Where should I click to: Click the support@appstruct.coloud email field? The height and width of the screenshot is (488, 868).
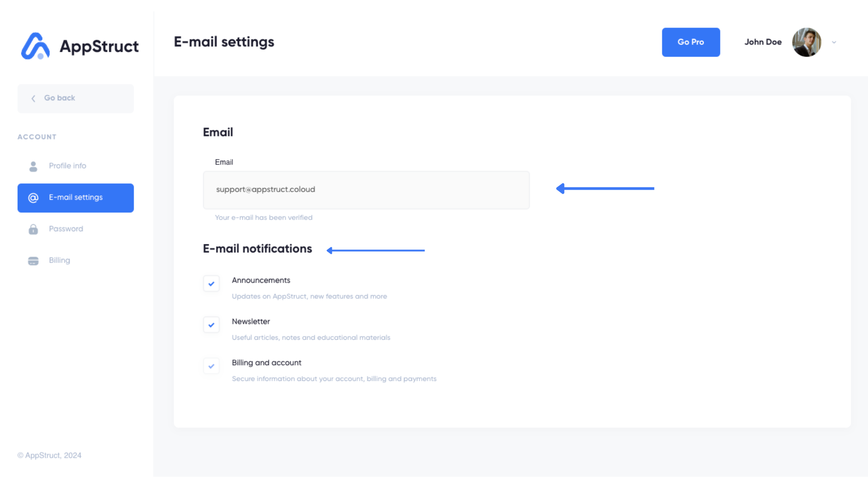[366, 190]
